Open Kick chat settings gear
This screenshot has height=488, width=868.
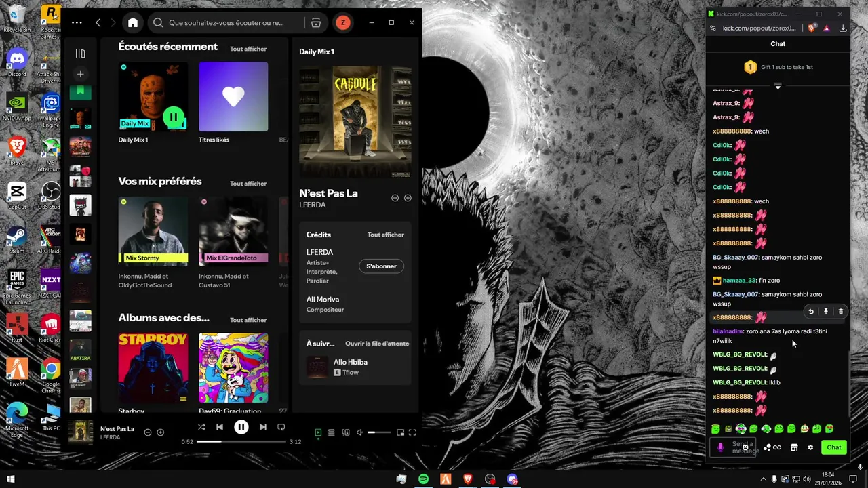coord(810,447)
